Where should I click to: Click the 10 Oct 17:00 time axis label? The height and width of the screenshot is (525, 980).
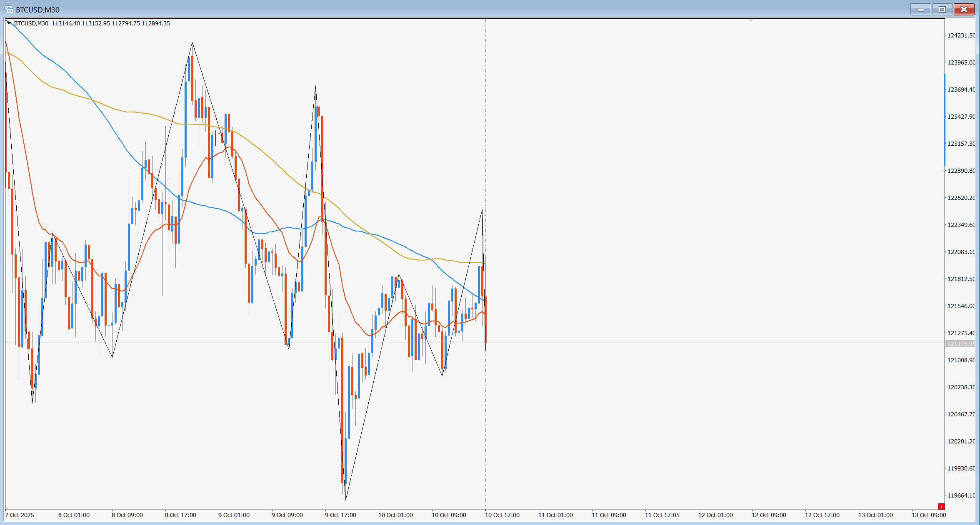pyautogui.click(x=502, y=515)
